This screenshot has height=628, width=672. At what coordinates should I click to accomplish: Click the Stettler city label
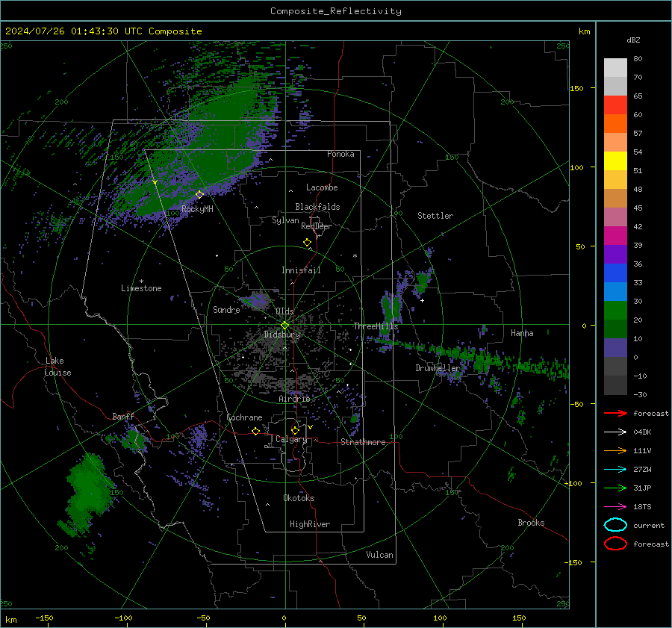tap(435, 216)
